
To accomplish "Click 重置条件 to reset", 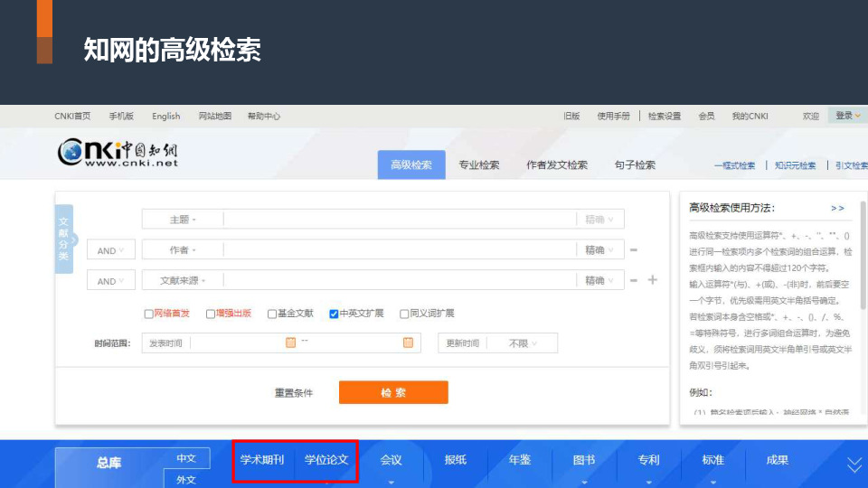I will [294, 393].
